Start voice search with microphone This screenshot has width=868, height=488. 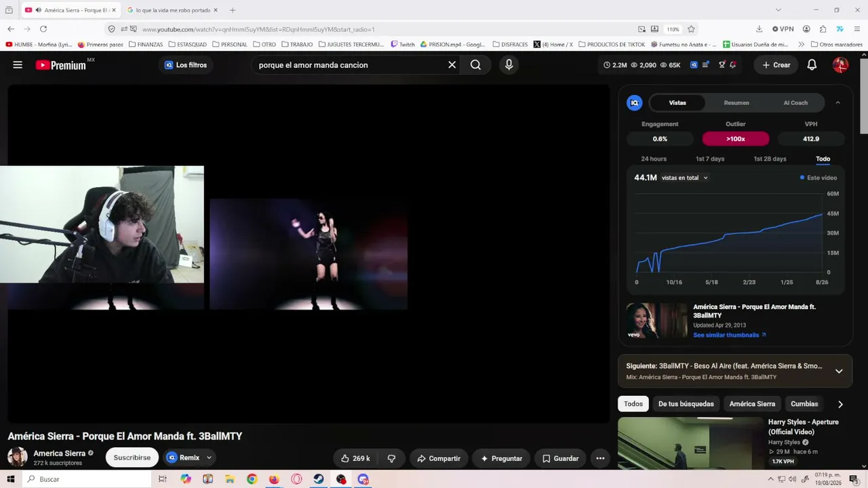click(x=509, y=65)
